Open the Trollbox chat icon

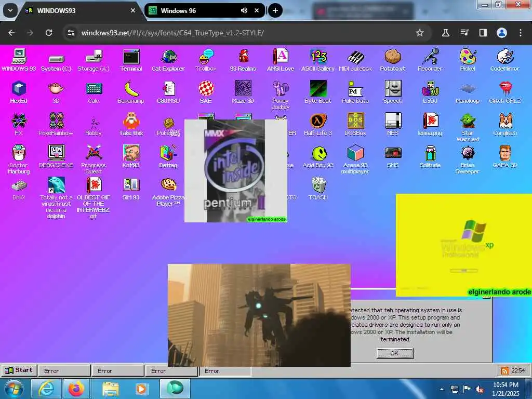(206, 60)
